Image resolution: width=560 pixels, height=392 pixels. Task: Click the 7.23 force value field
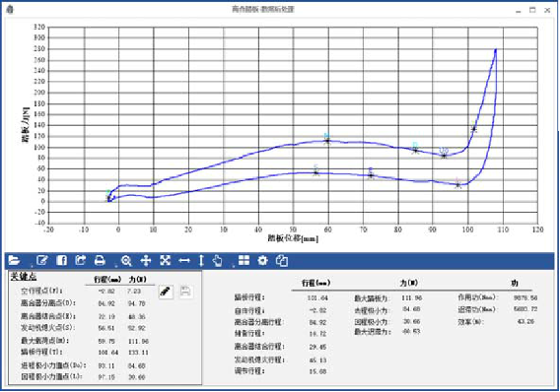134,292
